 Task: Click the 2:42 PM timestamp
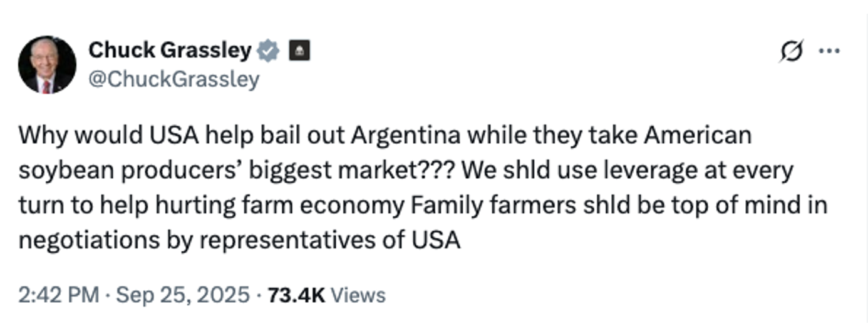pos(58,295)
